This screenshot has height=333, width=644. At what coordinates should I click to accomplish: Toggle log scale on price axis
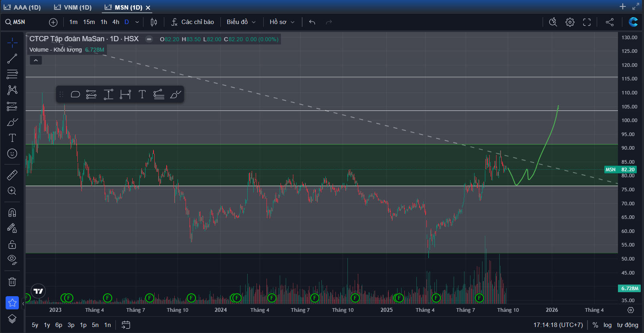608,325
